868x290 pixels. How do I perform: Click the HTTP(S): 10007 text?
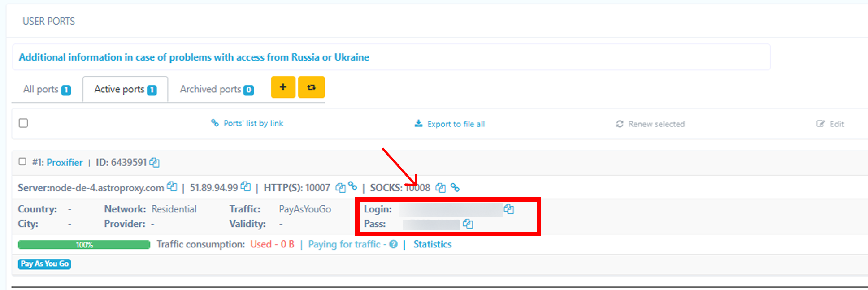[x=297, y=188]
